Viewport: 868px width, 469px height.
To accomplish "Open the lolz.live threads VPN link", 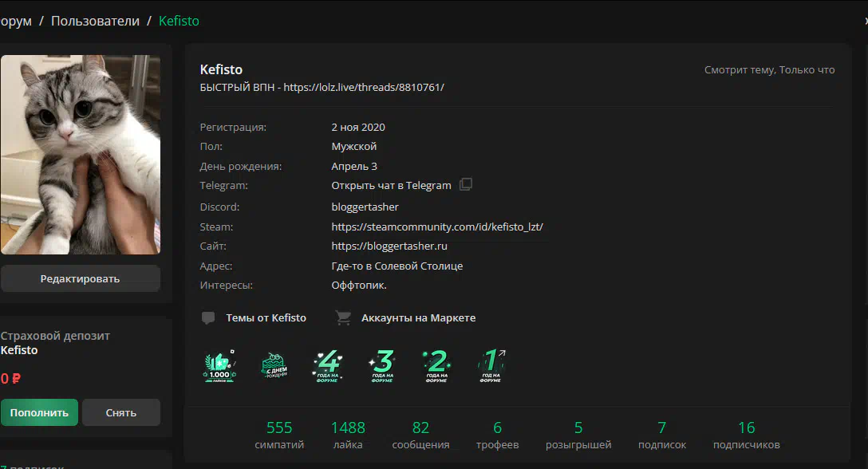I will (364, 88).
